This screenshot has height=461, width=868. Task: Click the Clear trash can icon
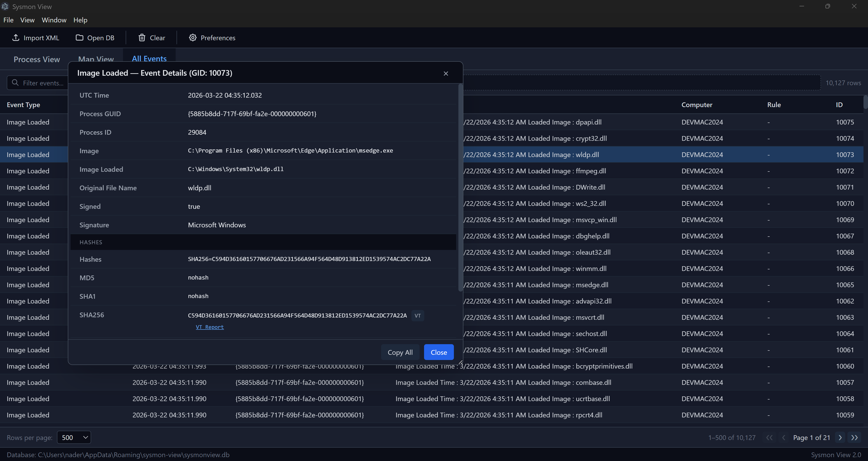[x=142, y=38]
